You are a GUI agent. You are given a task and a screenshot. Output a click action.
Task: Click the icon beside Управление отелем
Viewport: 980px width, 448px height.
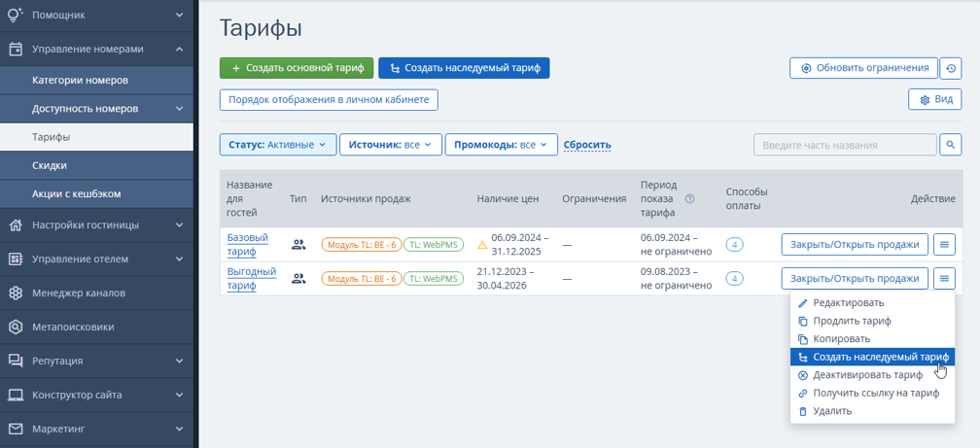click(16, 258)
